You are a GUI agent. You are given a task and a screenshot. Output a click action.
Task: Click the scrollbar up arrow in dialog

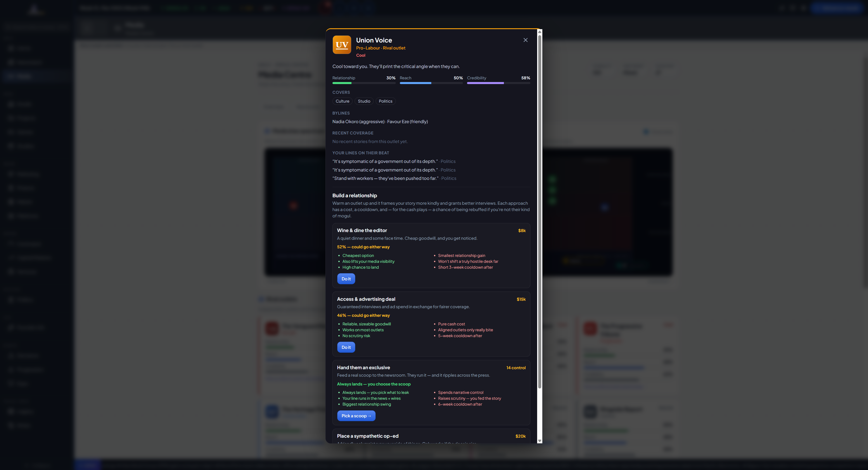coord(539,32)
